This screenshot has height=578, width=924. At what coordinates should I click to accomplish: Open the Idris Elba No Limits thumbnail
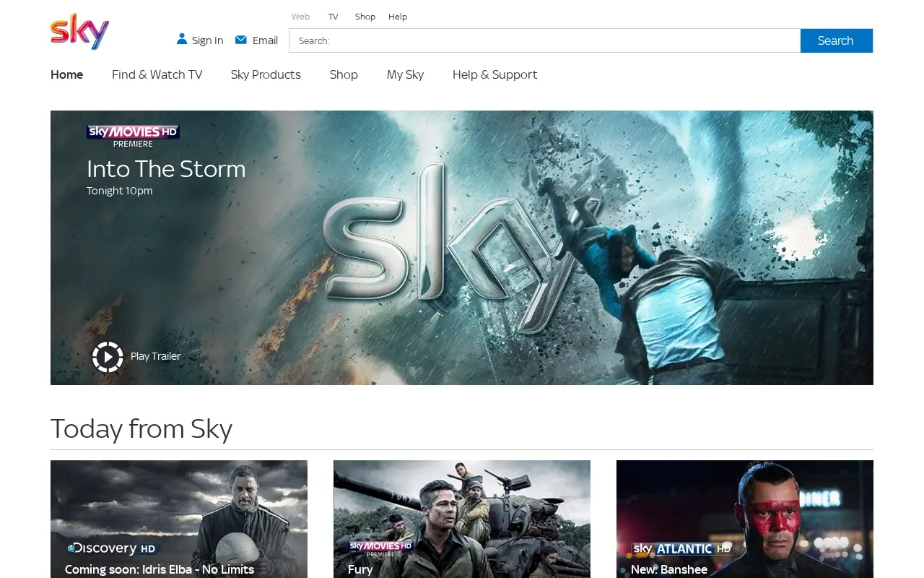(x=179, y=519)
